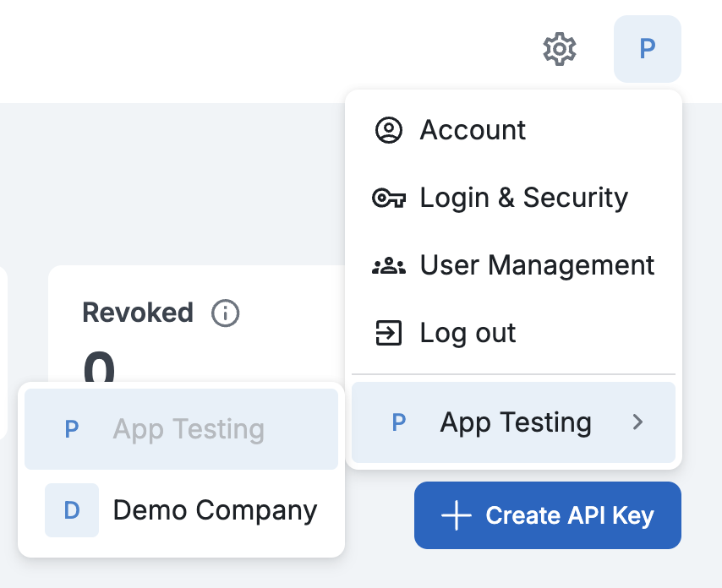The height and width of the screenshot is (588, 722).
Task: Open settings via the gear icon
Action: (559, 49)
